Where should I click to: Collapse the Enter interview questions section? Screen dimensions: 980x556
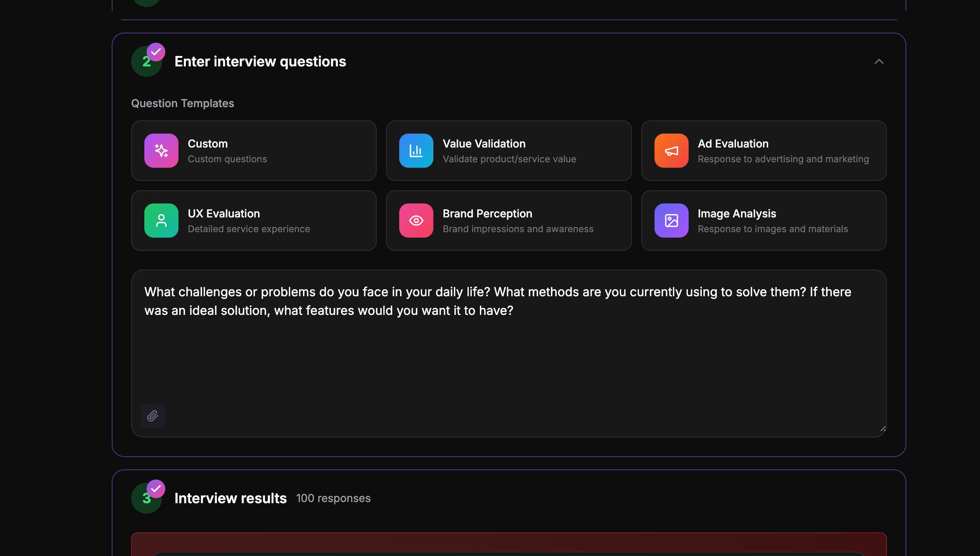coord(879,61)
